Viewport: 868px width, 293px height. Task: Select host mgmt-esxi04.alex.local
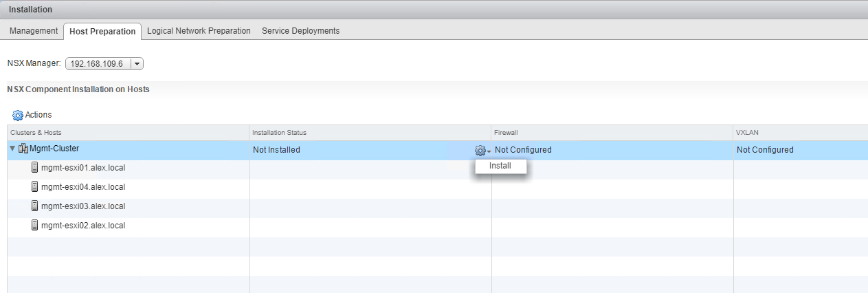(83, 187)
